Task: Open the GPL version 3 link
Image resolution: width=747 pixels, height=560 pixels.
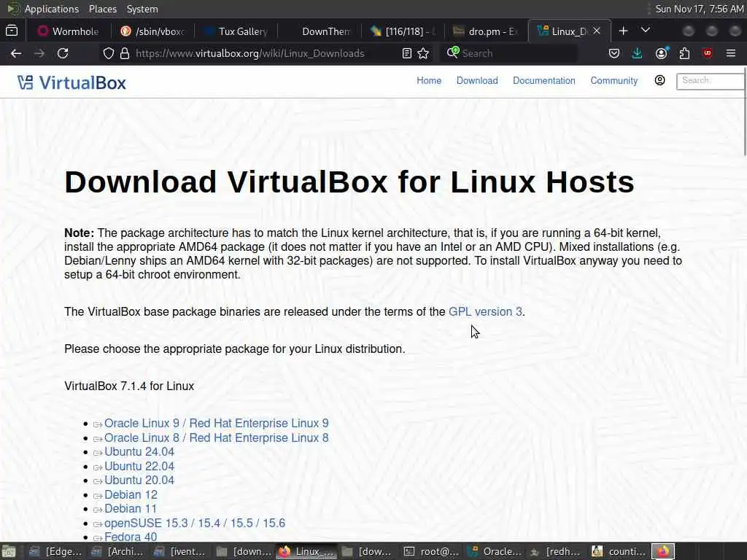Action: point(485,311)
